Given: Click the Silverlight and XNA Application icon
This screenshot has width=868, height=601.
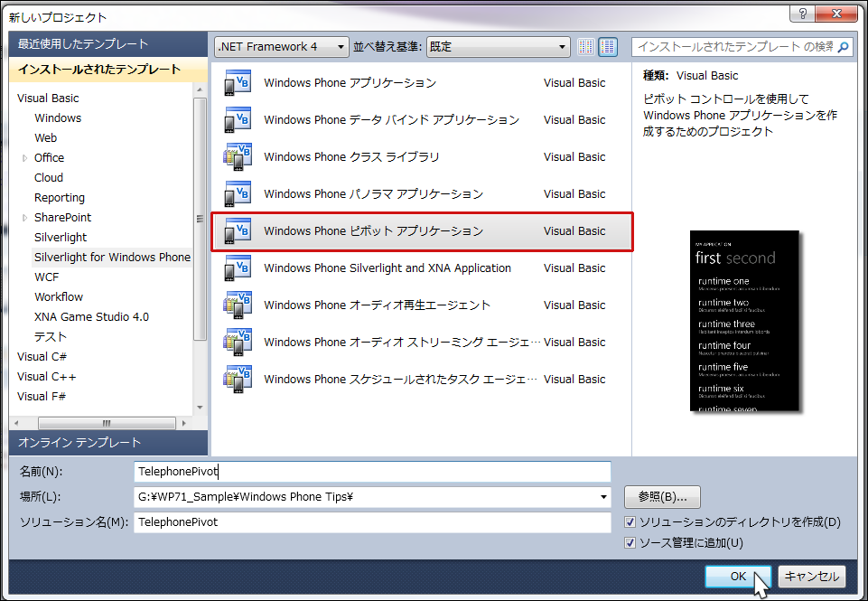Looking at the screenshot, I should click(x=238, y=268).
